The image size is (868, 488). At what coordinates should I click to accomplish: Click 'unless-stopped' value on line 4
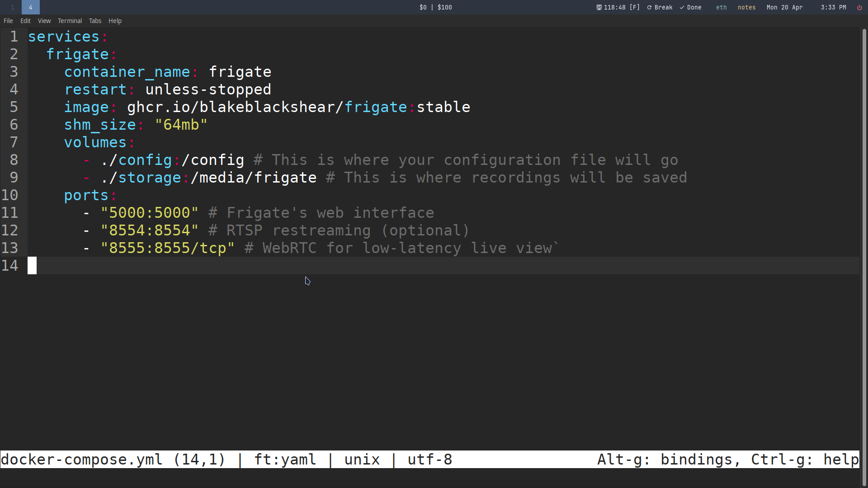pos(208,89)
